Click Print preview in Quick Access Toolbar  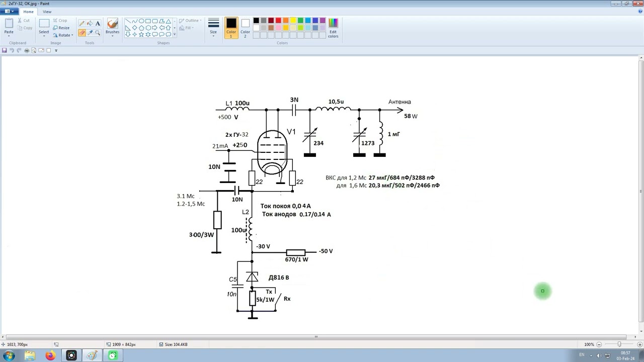pos(34,50)
